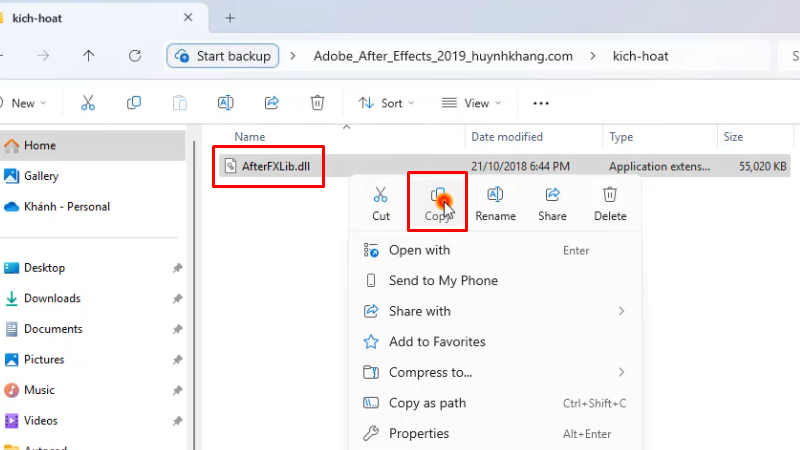
Task: Select Properties in the context menu
Action: pos(495,434)
